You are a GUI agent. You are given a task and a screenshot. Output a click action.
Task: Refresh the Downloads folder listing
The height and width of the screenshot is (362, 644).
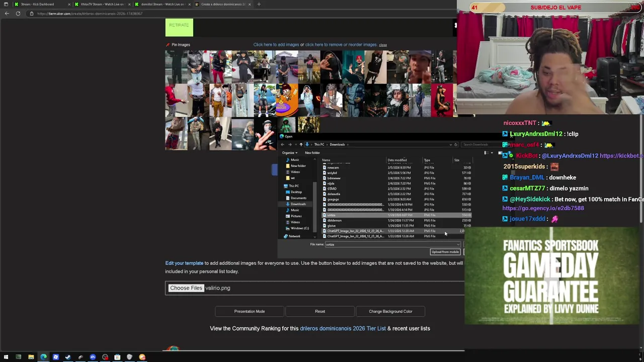point(456,144)
